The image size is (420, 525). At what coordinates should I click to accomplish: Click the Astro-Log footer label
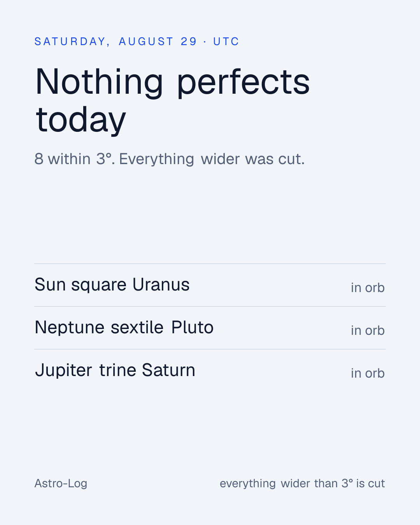point(61,483)
